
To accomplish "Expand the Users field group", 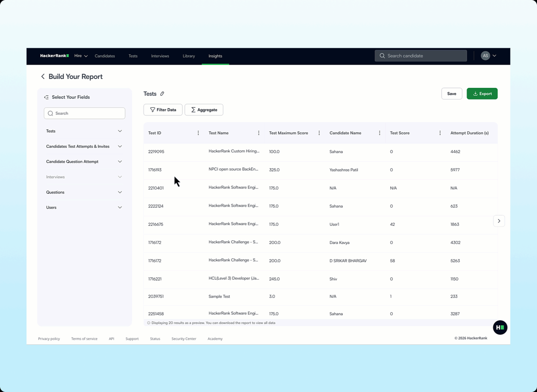I will pyautogui.click(x=84, y=207).
